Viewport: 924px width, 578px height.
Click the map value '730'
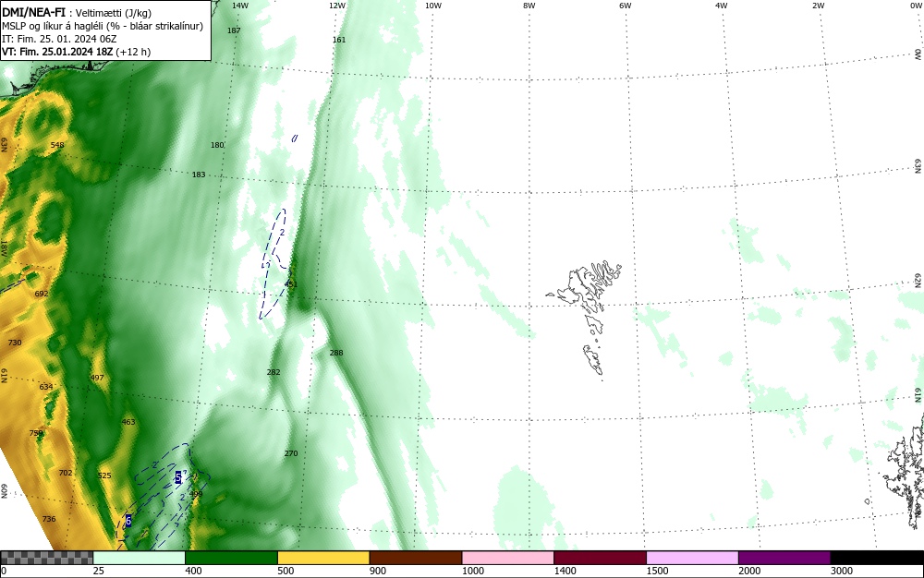[x=15, y=342]
